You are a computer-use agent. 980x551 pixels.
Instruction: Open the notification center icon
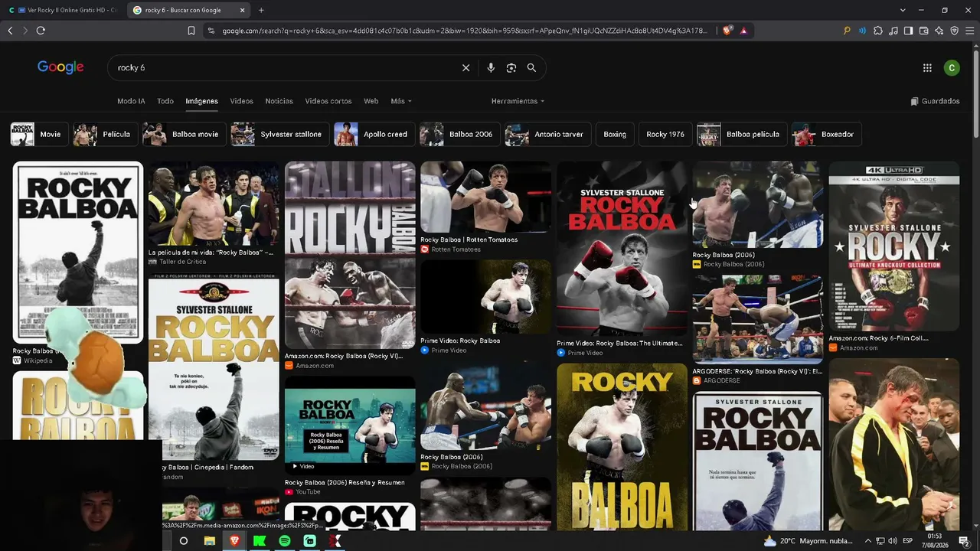(964, 541)
